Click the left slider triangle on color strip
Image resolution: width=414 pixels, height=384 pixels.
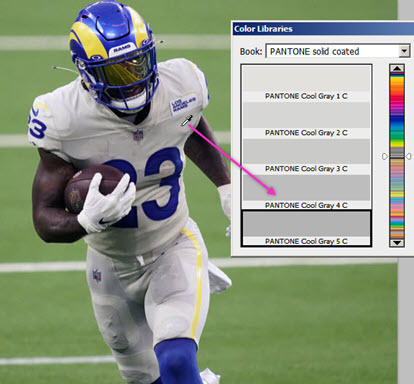coord(385,156)
